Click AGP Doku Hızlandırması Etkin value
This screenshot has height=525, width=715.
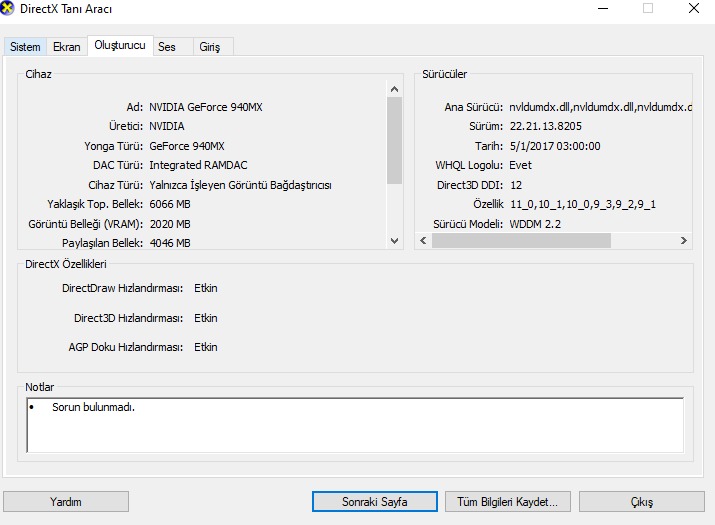click(x=206, y=347)
